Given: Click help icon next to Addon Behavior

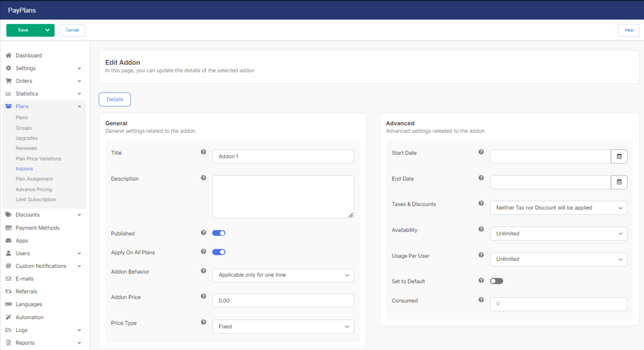Looking at the screenshot, I should pyautogui.click(x=203, y=271).
